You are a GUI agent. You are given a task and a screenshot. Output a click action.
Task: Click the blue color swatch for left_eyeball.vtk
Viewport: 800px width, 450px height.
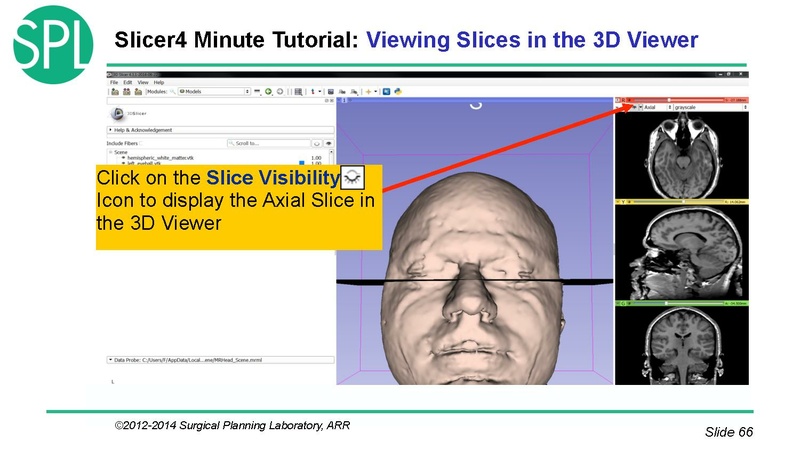point(302,163)
